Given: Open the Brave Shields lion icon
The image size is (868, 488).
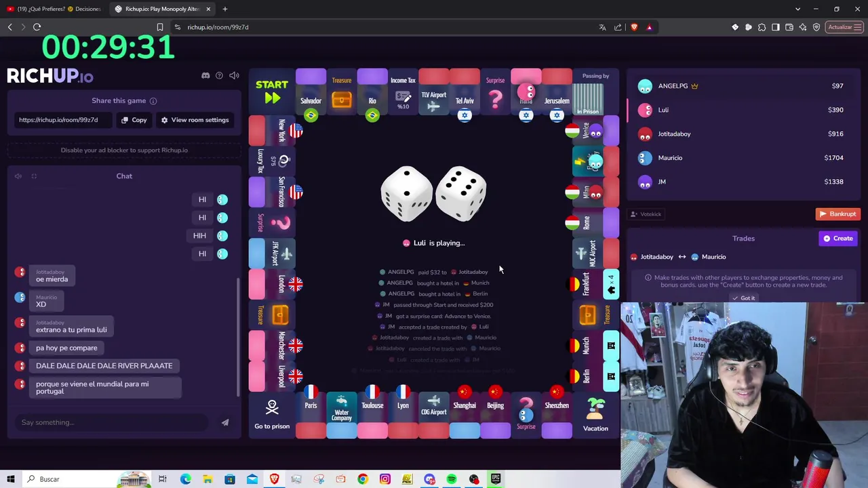Looking at the screenshot, I should coord(634,27).
